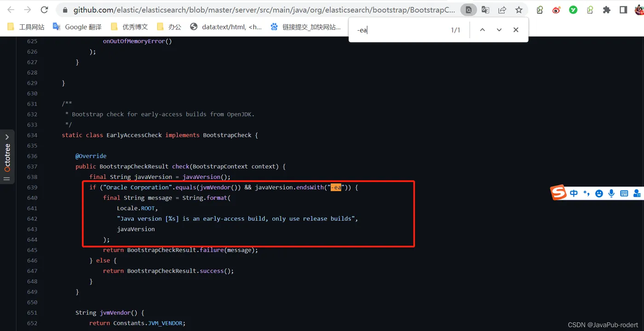Image resolution: width=644 pixels, height=331 pixels.
Task: Open the 优秀博文 bookmark folder
Action: tap(129, 27)
